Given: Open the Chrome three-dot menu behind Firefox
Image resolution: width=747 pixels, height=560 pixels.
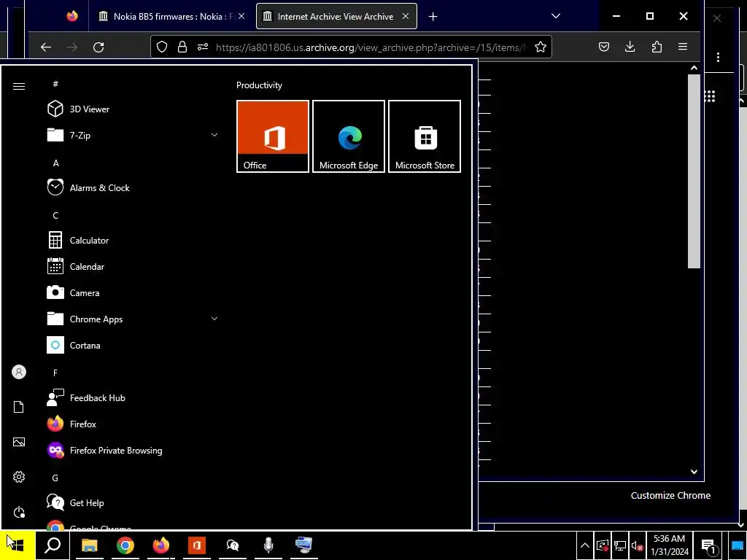Looking at the screenshot, I should (x=718, y=57).
